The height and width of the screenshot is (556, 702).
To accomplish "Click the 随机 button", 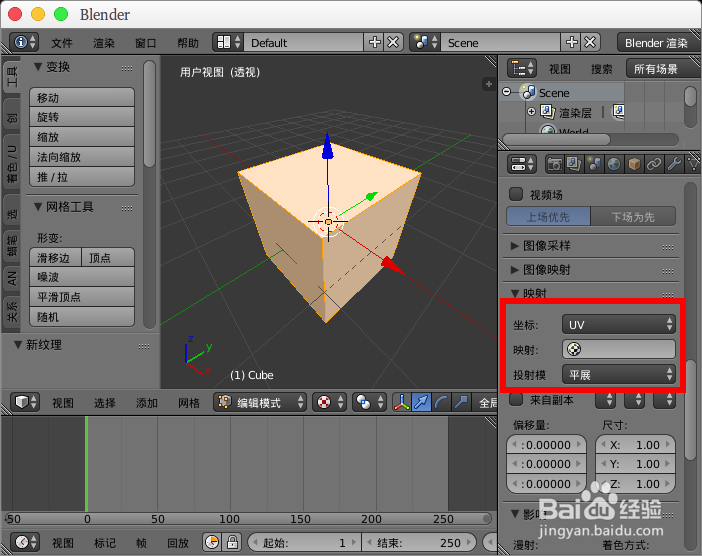I will coord(82,316).
